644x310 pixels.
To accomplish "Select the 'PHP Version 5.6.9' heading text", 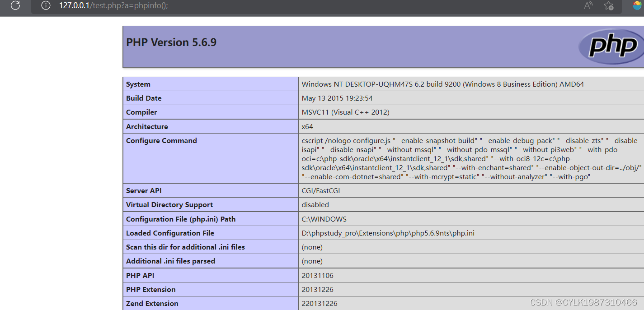I will [x=171, y=42].
